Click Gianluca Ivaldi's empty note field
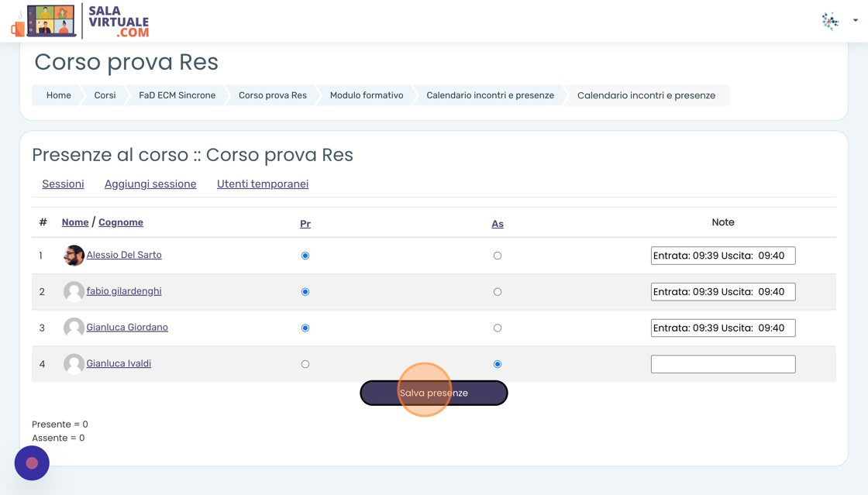This screenshot has height=495, width=868. tap(723, 364)
